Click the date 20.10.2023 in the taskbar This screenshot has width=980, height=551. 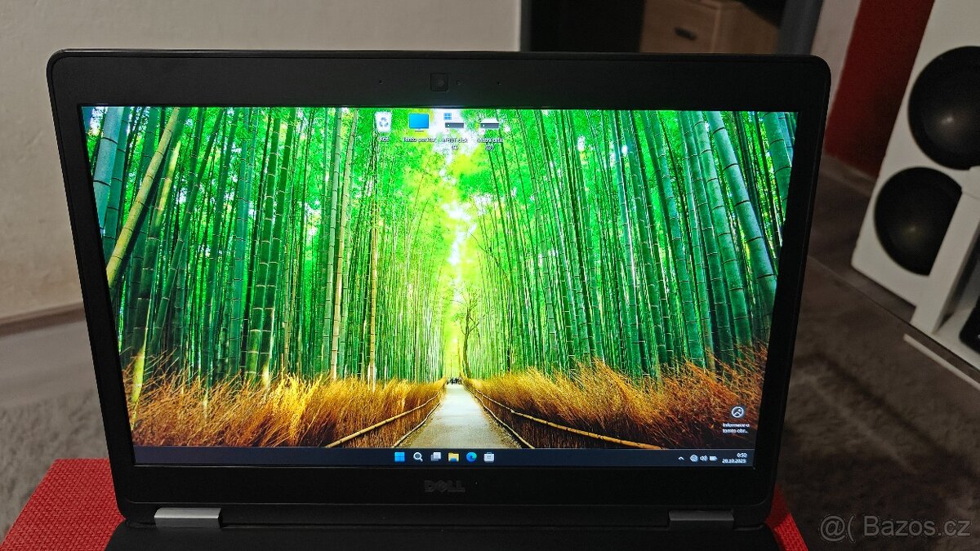(x=736, y=463)
